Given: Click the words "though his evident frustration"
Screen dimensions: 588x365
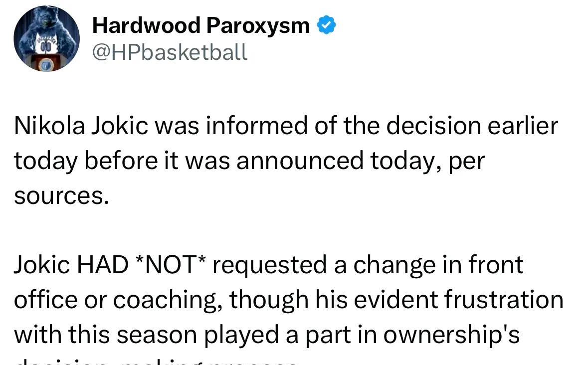Looking at the screenshot, I should click(396, 300).
